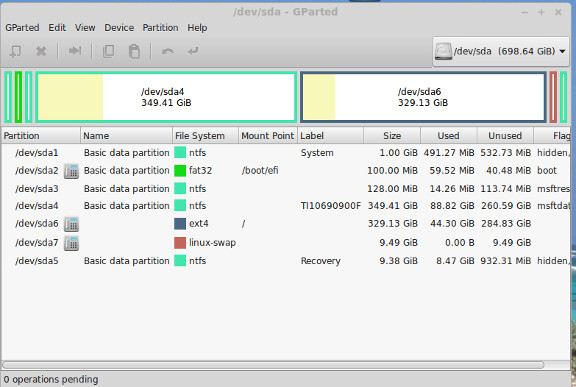Click the hard disk icon in device selector
576x387 pixels.
[x=443, y=51]
